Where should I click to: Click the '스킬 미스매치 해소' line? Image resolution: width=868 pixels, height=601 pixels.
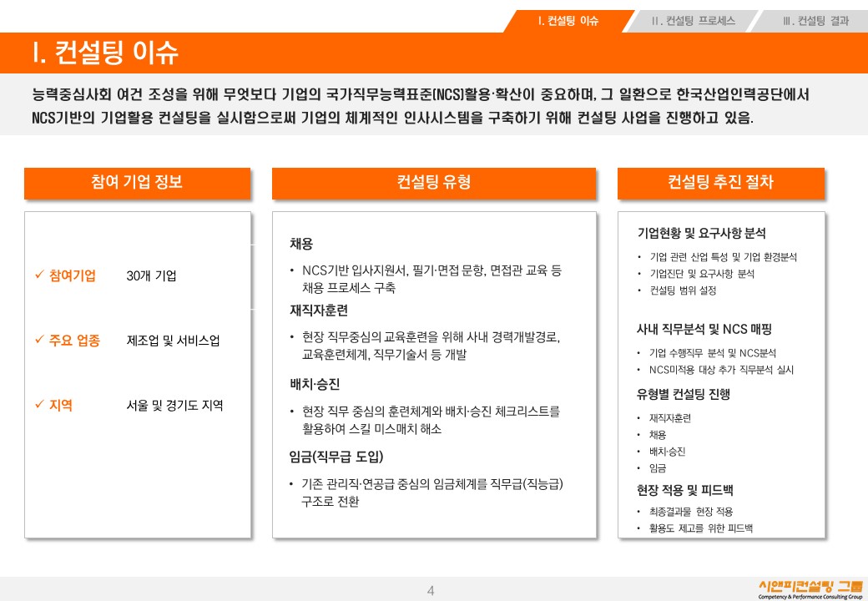pos(371,429)
